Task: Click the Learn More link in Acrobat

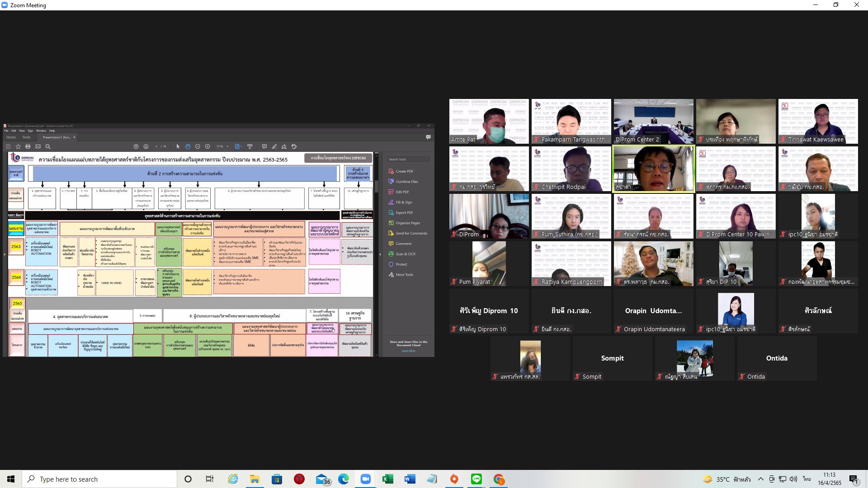Action: pyautogui.click(x=408, y=351)
